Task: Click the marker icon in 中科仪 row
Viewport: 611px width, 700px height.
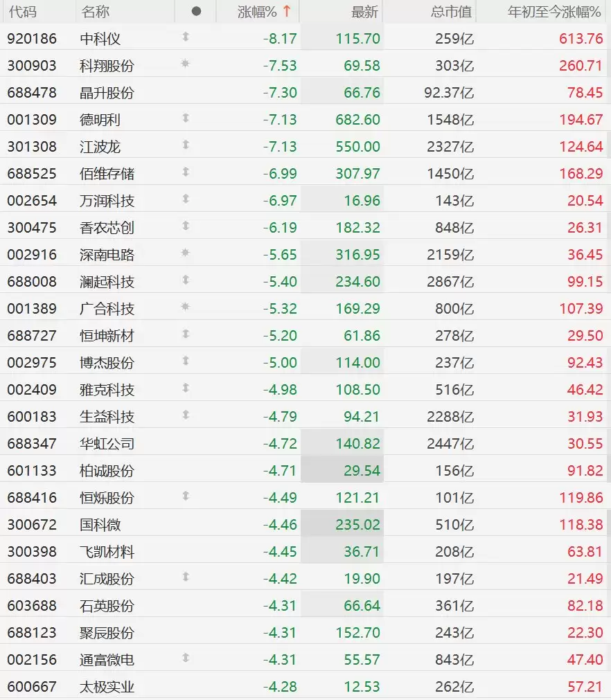Action: [186, 37]
